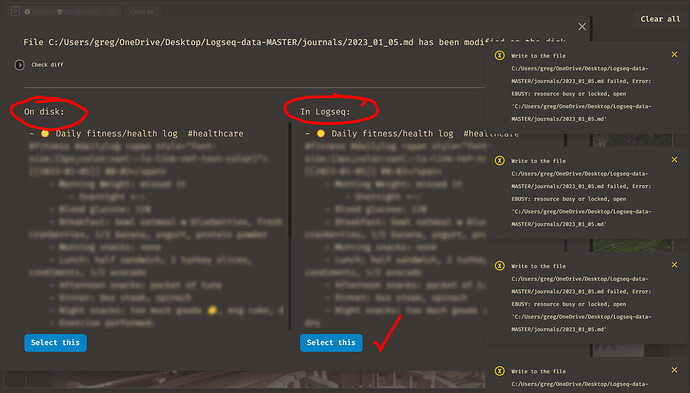Click the "On disk:" heading text
690x393 pixels.
coord(44,112)
